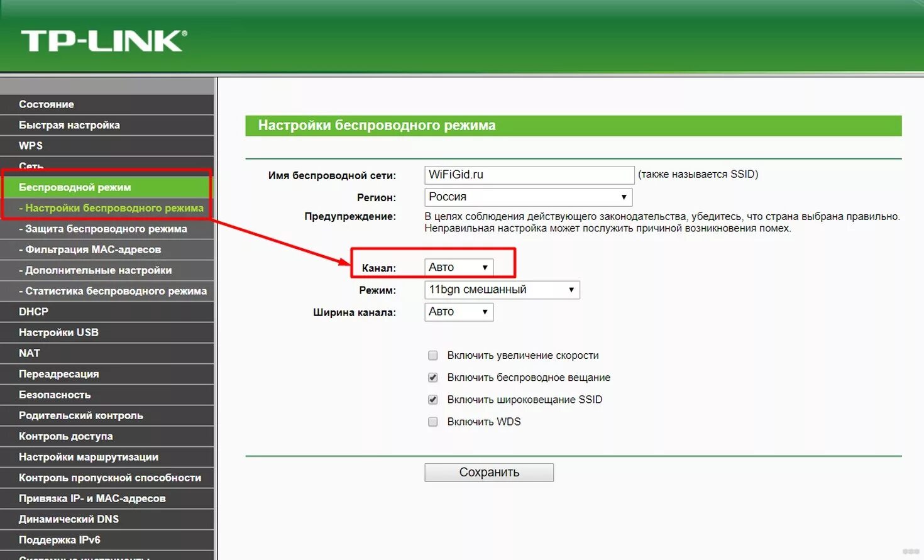The height and width of the screenshot is (560, 924).
Task: Open the Ширина канала dropdown
Action: (459, 312)
